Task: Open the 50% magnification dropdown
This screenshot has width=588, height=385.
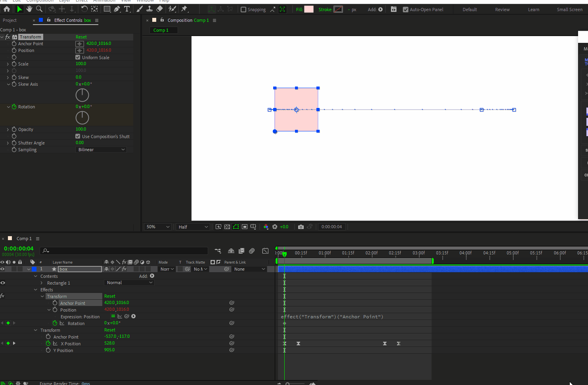Action: point(157,227)
